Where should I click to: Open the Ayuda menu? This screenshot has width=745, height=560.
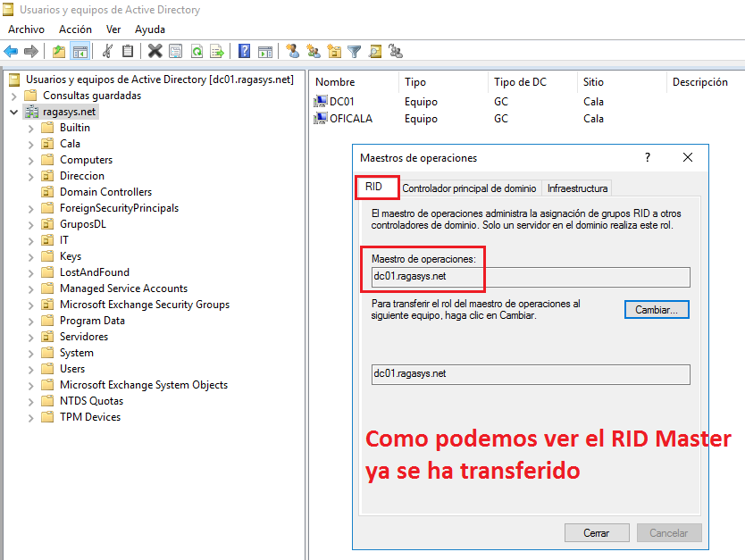150,29
